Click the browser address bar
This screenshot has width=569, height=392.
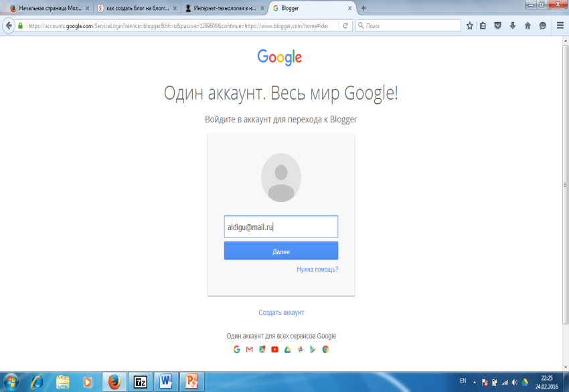[x=178, y=25]
